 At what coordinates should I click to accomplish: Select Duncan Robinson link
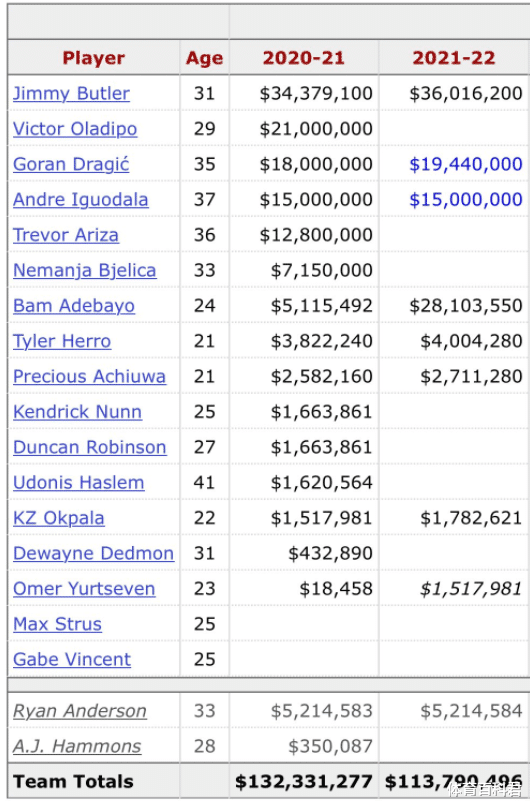[x=90, y=447]
